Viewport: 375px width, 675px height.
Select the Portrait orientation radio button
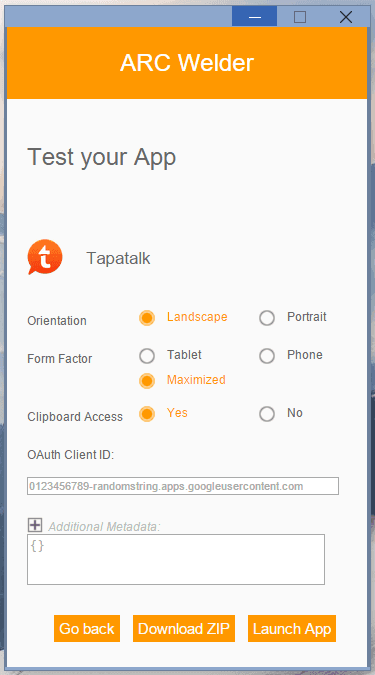[267, 318]
